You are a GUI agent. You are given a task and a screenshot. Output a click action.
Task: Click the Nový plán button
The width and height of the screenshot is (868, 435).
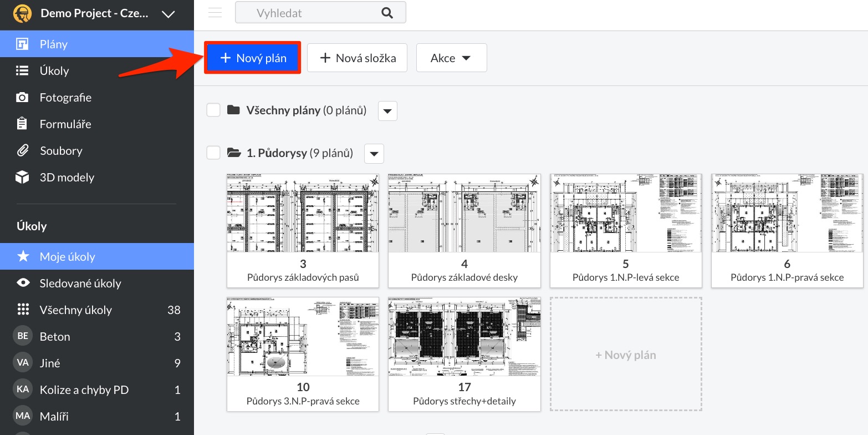tap(253, 58)
